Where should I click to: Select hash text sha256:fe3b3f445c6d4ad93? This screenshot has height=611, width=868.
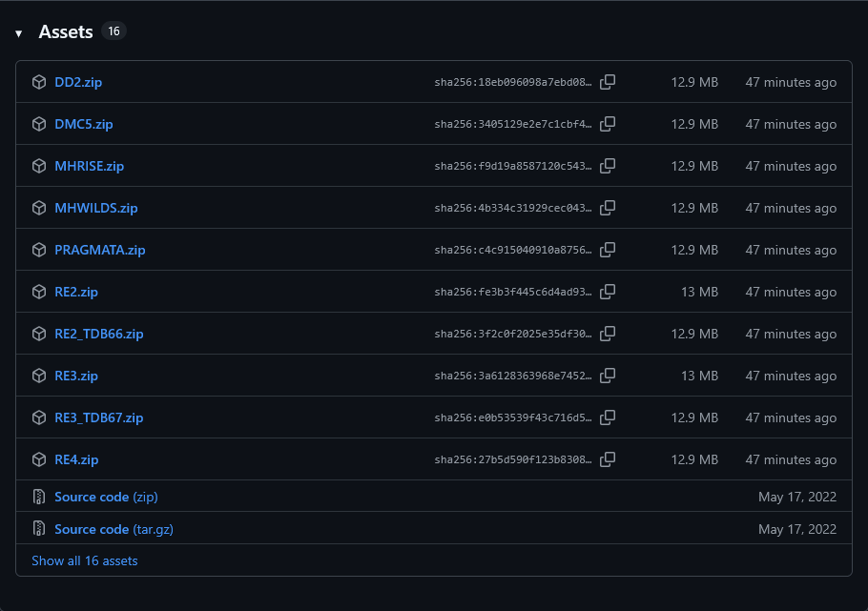point(513,293)
